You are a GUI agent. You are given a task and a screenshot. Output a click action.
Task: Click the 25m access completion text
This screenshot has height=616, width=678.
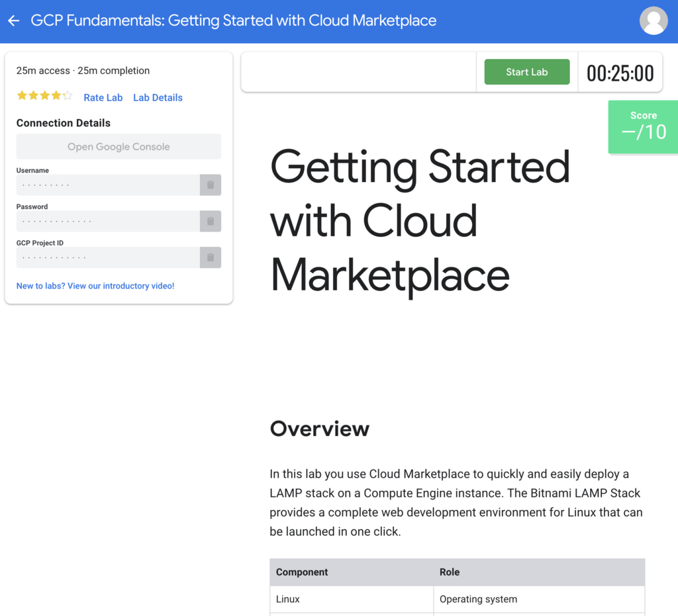click(83, 71)
